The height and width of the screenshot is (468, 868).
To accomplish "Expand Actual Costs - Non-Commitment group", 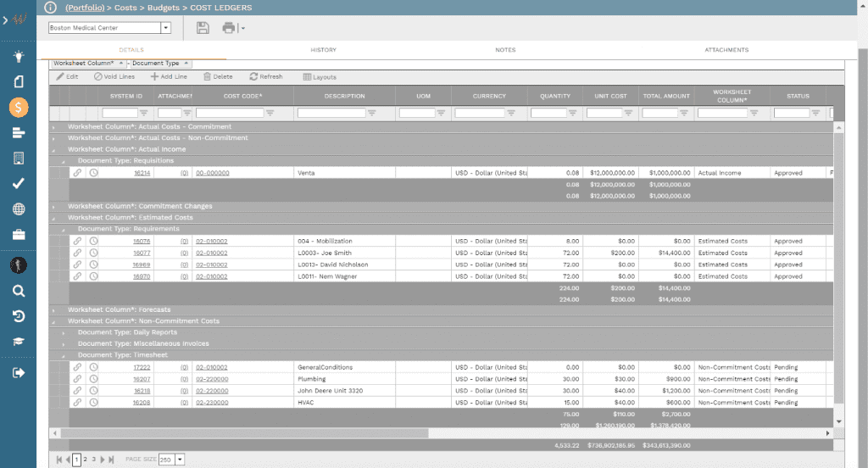I will (x=53, y=138).
